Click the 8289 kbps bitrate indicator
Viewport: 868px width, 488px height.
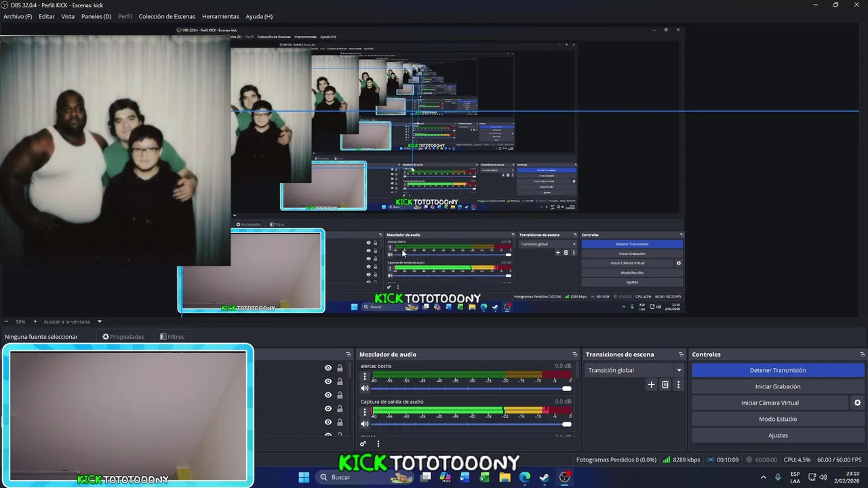682,460
